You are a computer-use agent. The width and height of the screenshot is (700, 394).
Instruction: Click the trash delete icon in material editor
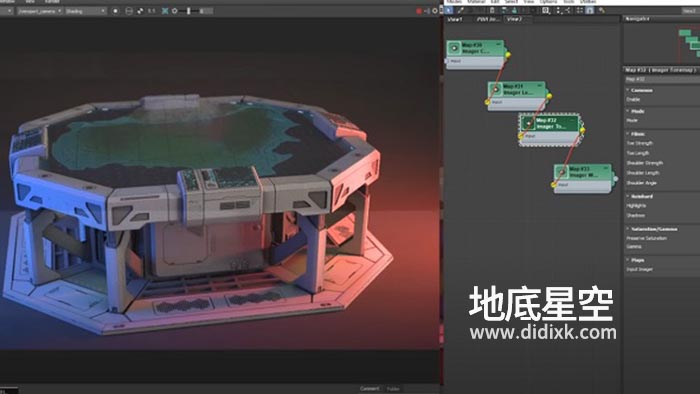[492, 10]
